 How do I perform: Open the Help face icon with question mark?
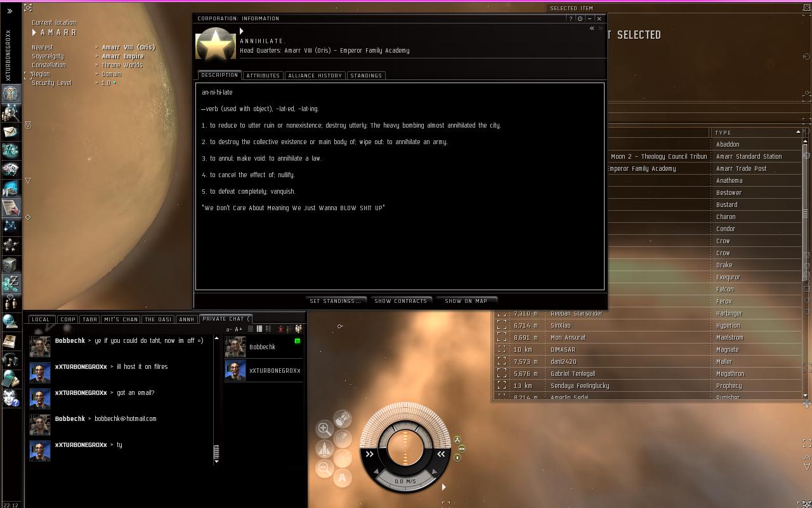pos(11,398)
